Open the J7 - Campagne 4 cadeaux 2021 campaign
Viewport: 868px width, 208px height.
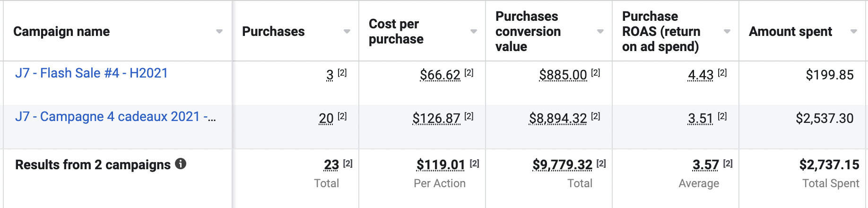click(x=115, y=117)
